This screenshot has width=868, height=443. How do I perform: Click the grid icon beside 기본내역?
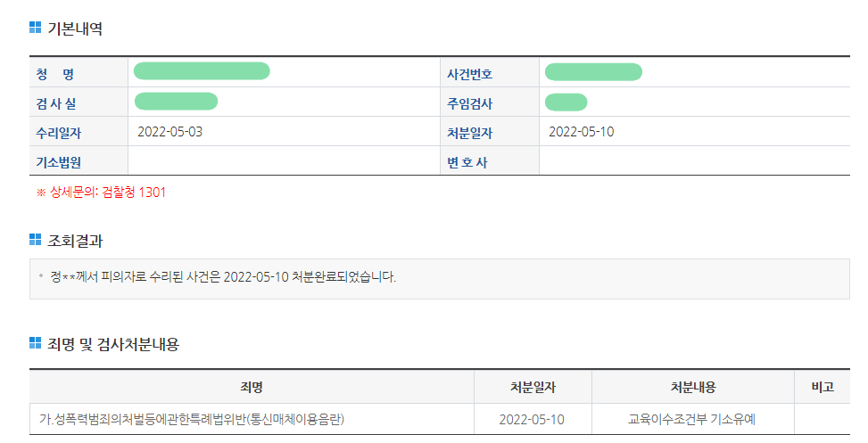coord(36,29)
